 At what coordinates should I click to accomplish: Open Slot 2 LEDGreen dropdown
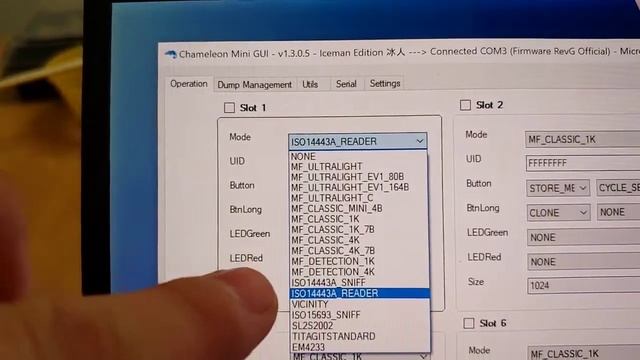584,237
